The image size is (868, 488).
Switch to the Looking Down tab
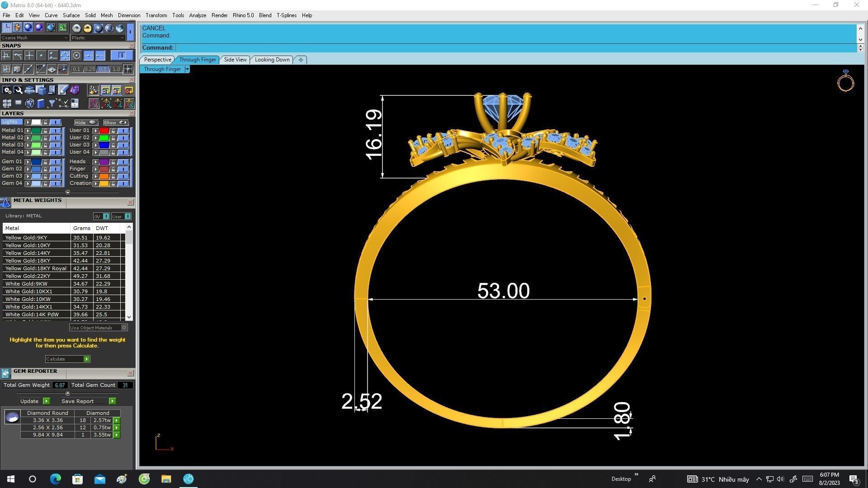(x=272, y=60)
